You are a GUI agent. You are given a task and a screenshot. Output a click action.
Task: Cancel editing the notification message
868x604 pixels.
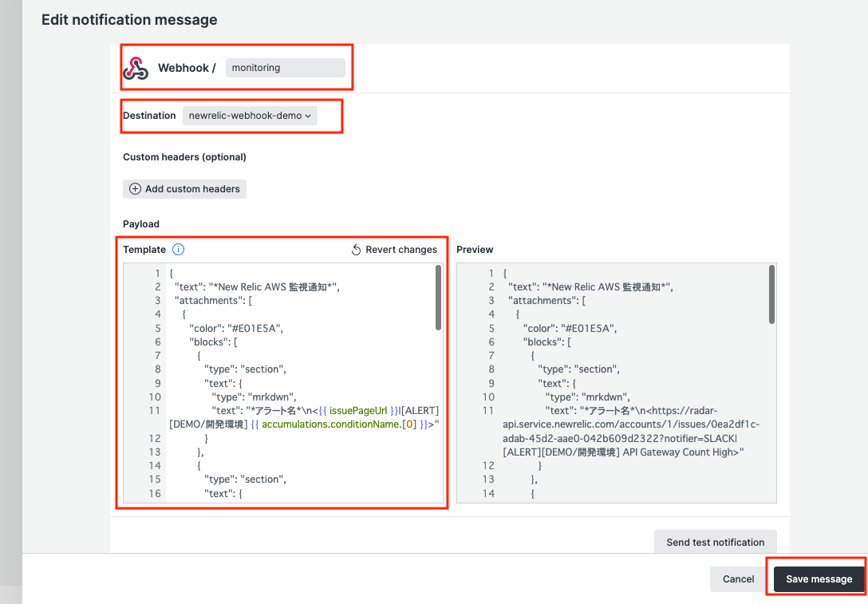point(738,579)
